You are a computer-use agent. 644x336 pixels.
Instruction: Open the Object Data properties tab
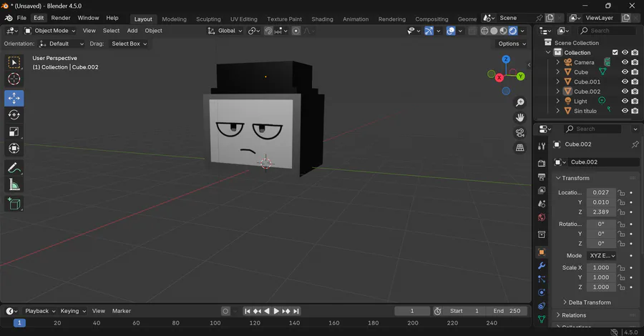(542, 319)
